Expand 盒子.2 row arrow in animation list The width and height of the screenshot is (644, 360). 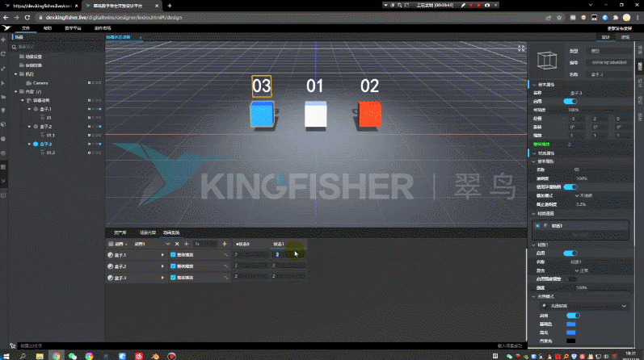(x=162, y=266)
